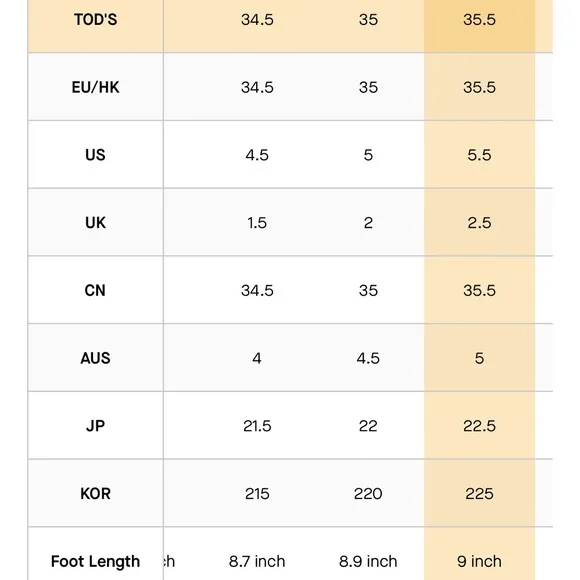The image size is (580, 580).
Task: Click the EU/HK row label
Action: (x=95, y=87)
